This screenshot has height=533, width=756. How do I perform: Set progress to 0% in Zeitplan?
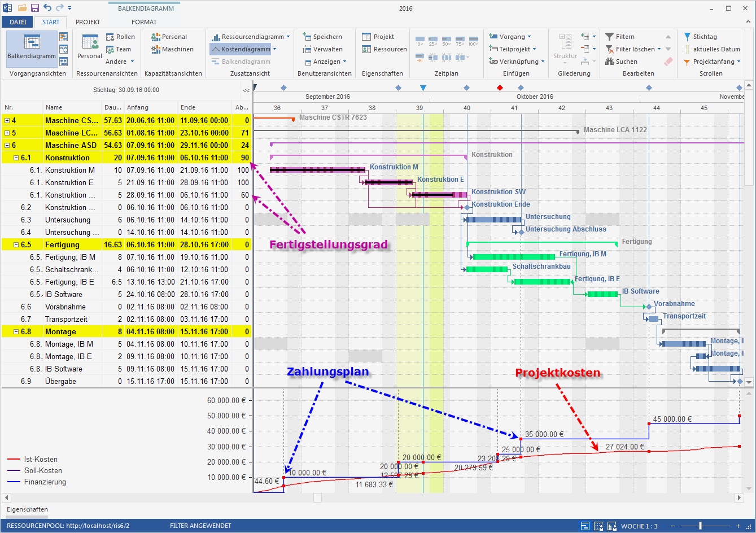(x=420, y=41)
